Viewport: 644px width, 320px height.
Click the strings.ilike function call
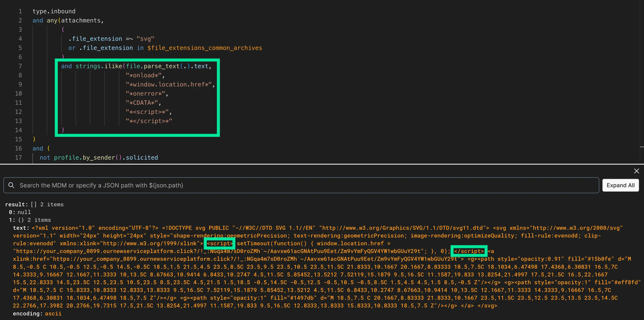pyautogui.click(x=99, y=66)
